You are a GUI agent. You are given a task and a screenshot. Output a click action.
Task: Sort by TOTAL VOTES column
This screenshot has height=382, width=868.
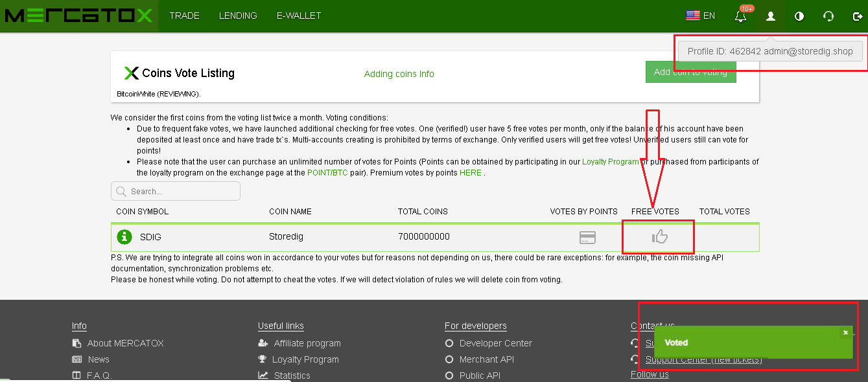[x=725, y=212]
